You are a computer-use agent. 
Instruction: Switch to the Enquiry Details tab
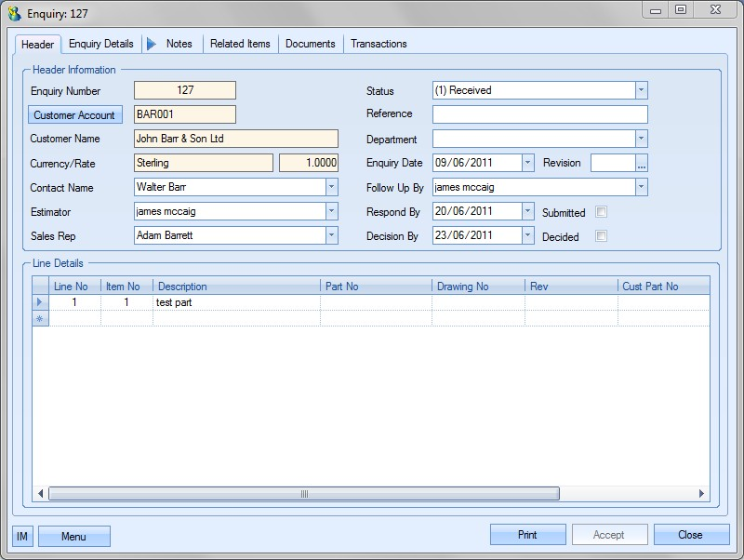(100, 44)
